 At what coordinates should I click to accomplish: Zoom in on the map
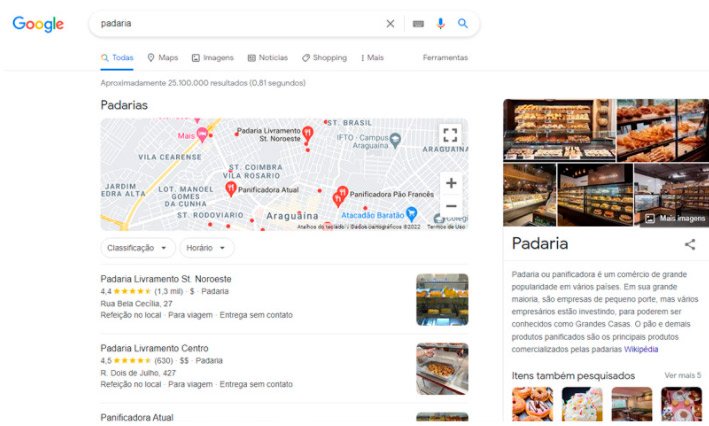tap(451, 183)
